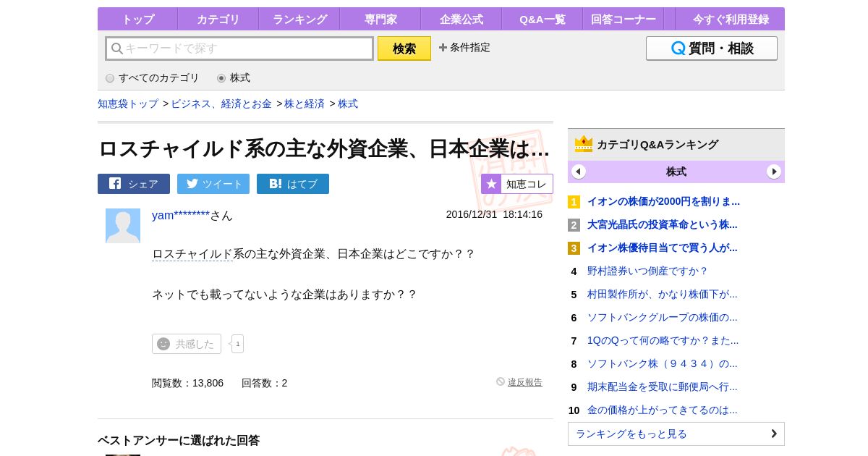
Task: Tweet the question with ツイート button
Action: click(213, 184)
